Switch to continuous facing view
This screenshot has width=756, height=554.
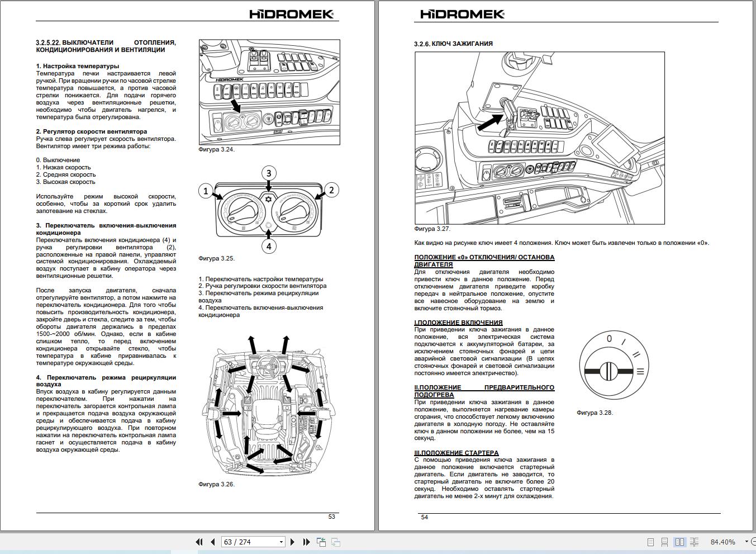695,542
